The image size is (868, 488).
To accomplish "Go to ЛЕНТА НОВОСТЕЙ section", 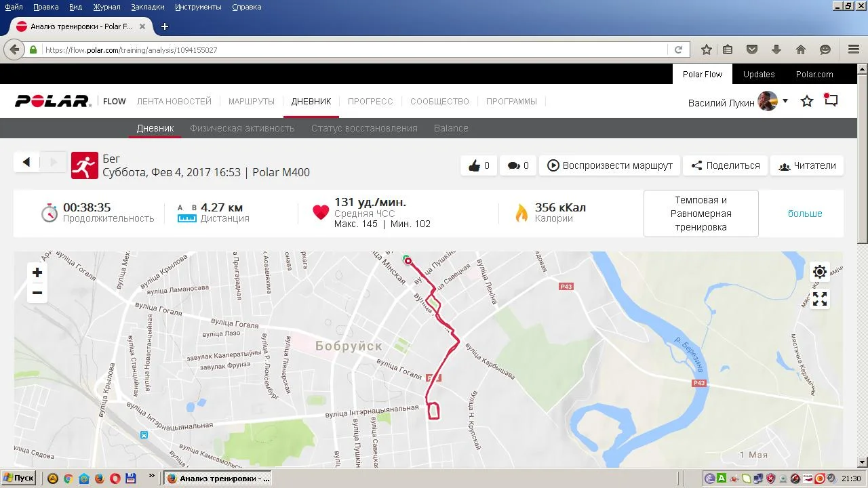I will pos(174,101).
